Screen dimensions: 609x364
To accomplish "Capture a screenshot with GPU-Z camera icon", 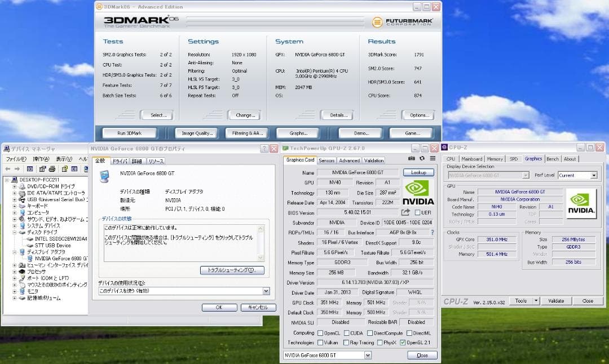I will [412, 158].
